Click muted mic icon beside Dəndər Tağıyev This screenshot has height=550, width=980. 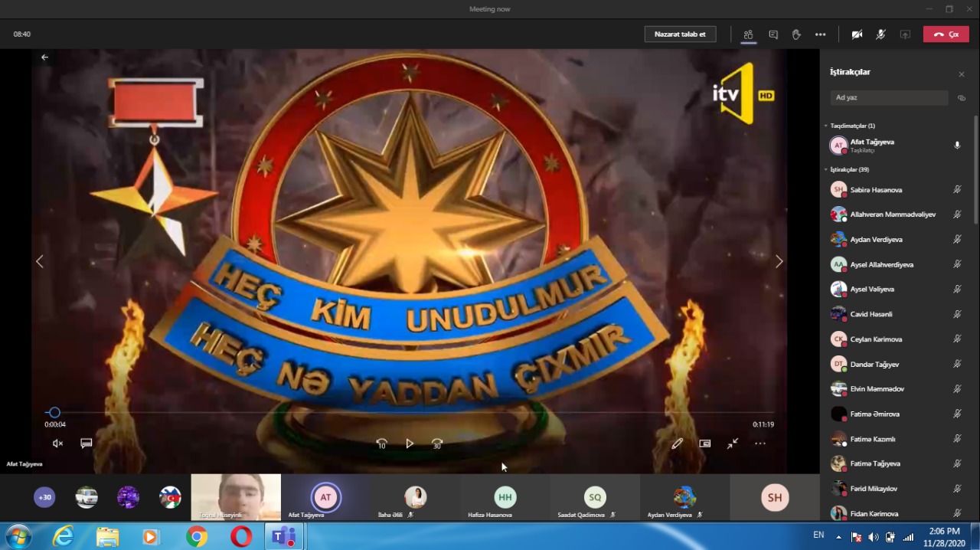coord(957,364)
